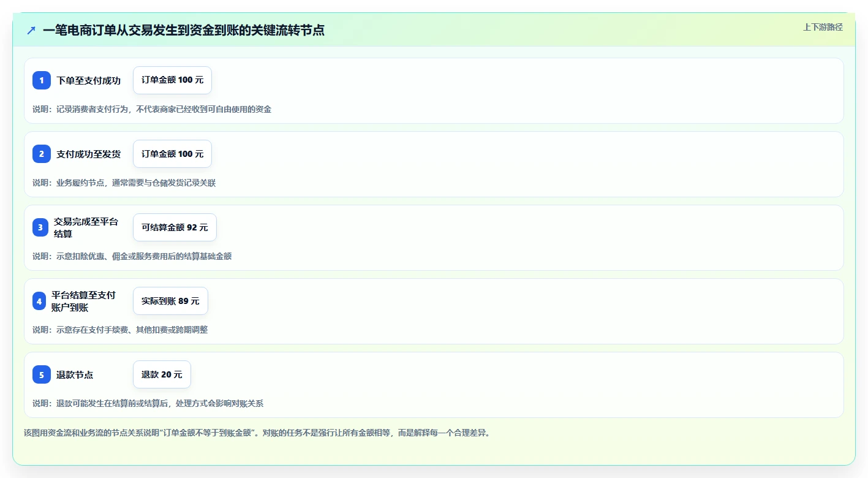This screenshot has width=868, height=478.
Task: Click the 交易完成至平台结算 step label
Action: 86,227
